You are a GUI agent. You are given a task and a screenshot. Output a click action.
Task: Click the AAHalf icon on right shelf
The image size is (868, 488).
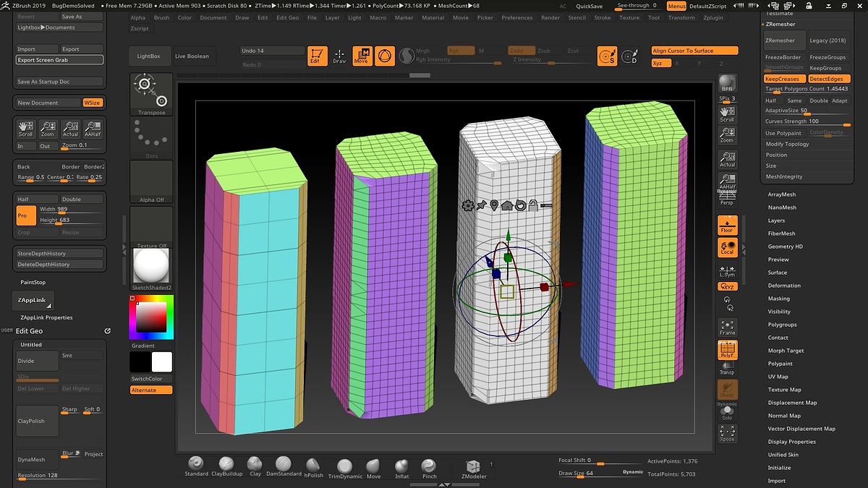728,182
